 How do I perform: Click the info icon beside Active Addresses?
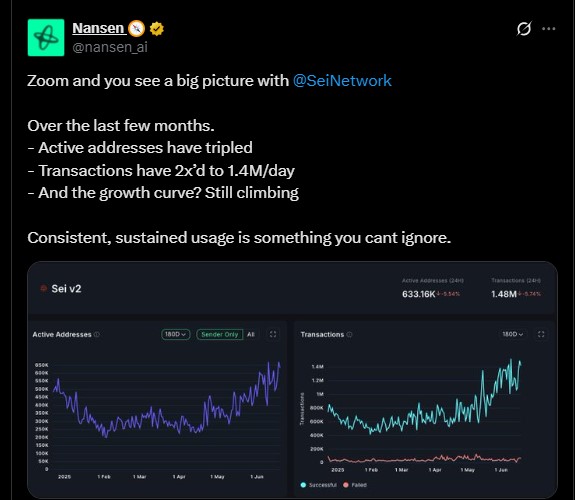(x=97, y=334)
